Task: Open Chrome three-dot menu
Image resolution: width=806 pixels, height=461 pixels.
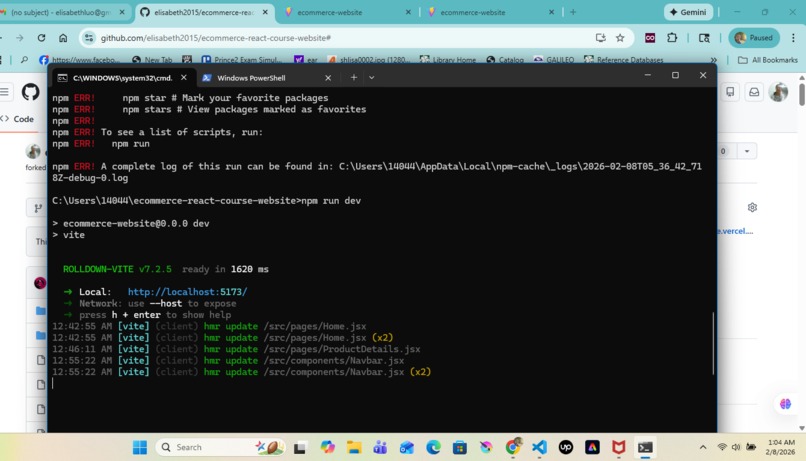Action: [793, 38]
